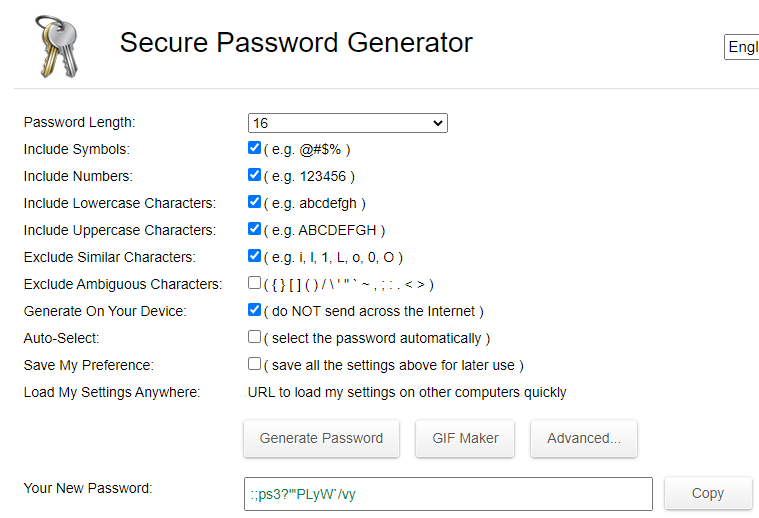Click the Generate Password button
The image size is (759, 518).
pos(321,438)
